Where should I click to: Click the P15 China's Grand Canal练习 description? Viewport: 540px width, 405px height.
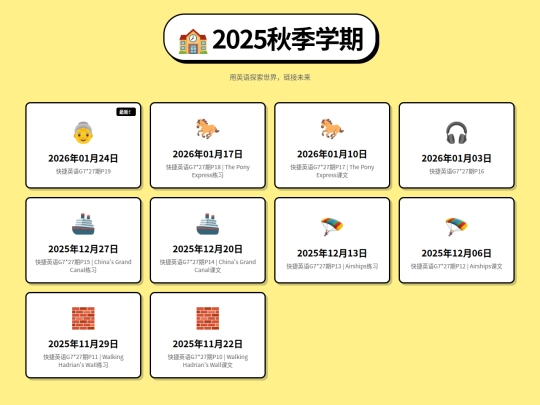83,266
